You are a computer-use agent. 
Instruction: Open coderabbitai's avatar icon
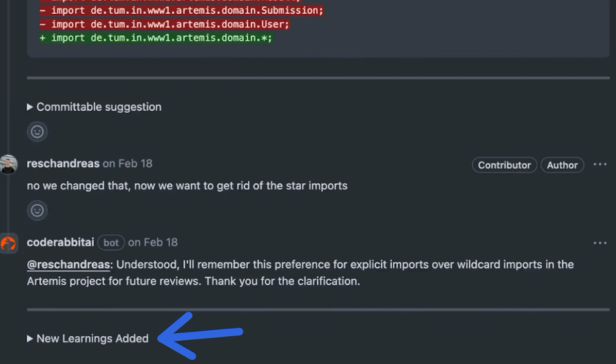(8, 243)
